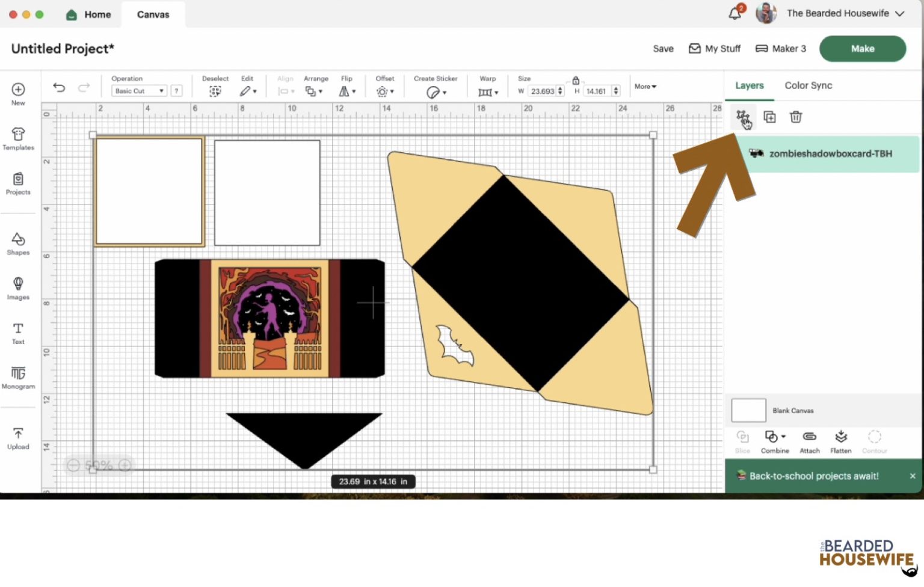This screenshot has height=587, width=924.
Task: Duplicate the selected layer
Action: [769, 117]
